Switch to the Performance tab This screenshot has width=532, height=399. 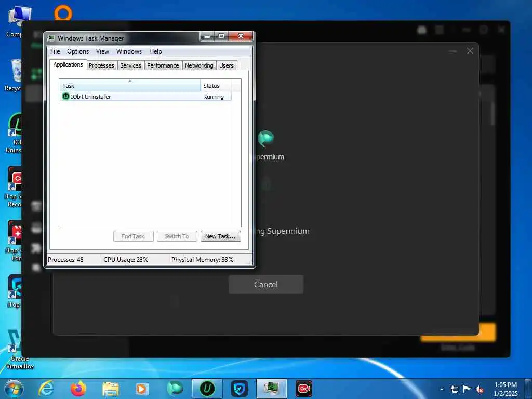(163, 65)
